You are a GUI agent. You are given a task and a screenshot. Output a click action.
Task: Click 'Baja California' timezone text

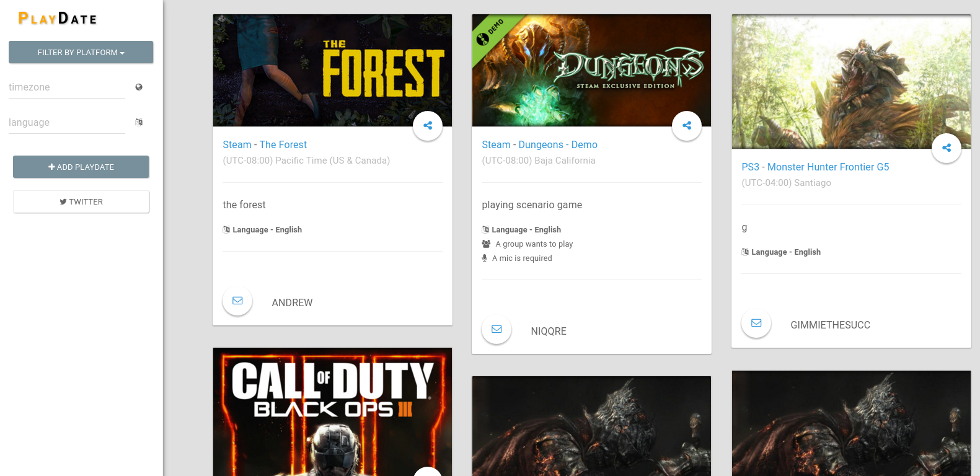[565, 161]
